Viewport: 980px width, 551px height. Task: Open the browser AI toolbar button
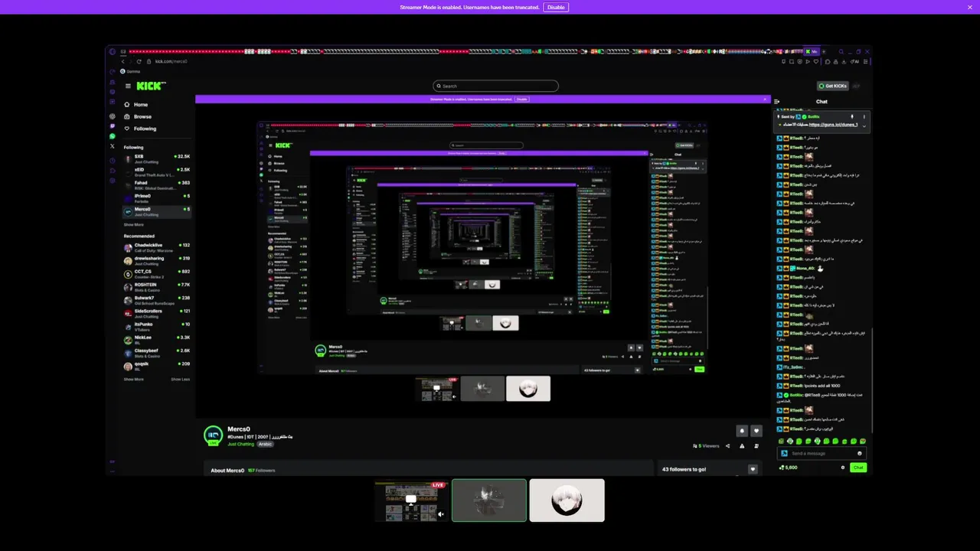tap(854, 61)
